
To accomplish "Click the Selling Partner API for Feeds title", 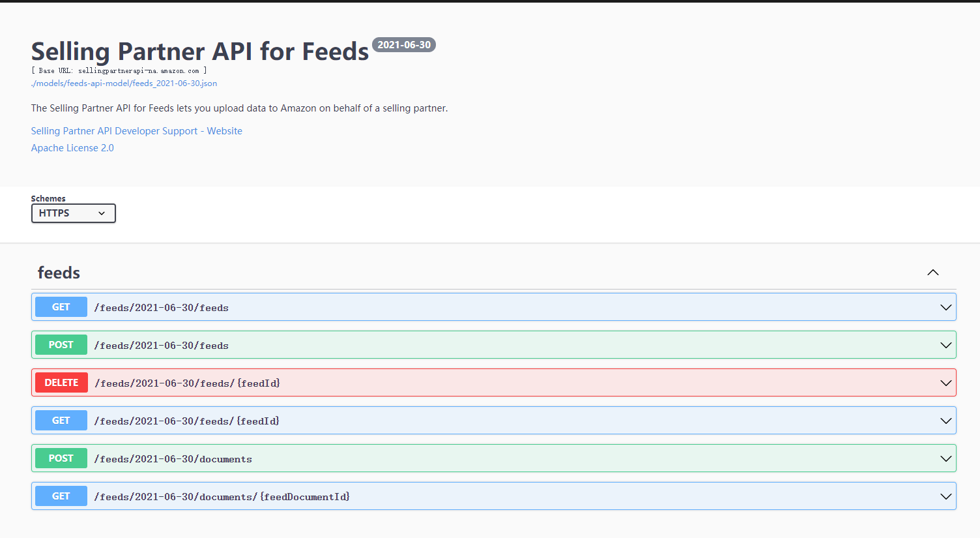I will 199,51.
